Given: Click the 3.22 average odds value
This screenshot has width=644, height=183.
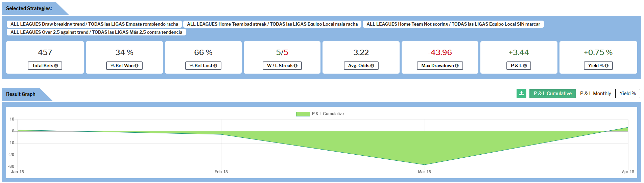Looking at the screenshot, I should (x=361, y=52).
